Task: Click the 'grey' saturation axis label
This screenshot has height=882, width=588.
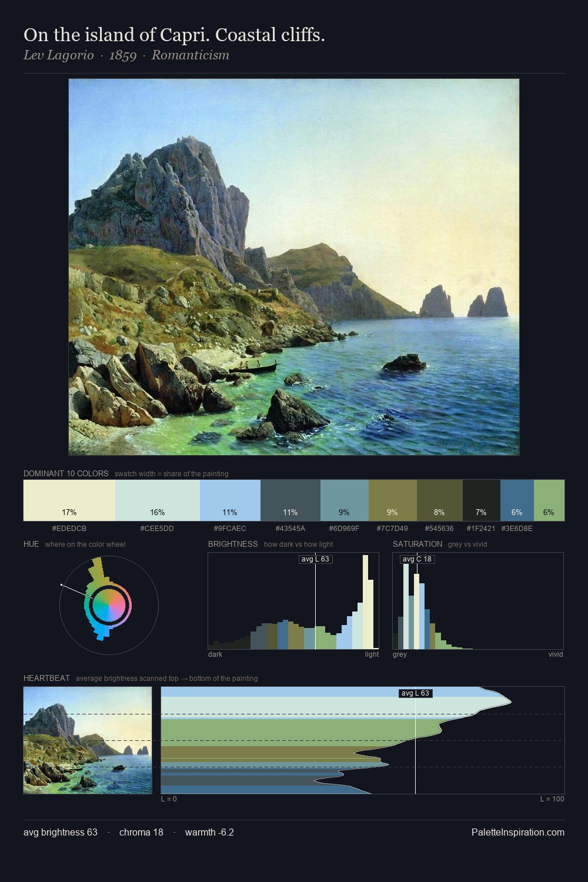Action: point(400,654)
